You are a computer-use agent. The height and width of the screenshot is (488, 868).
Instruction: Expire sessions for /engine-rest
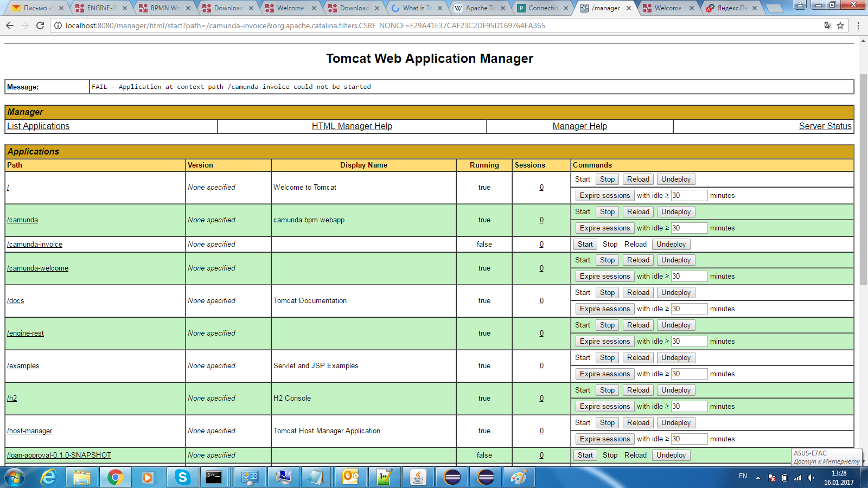605,342
